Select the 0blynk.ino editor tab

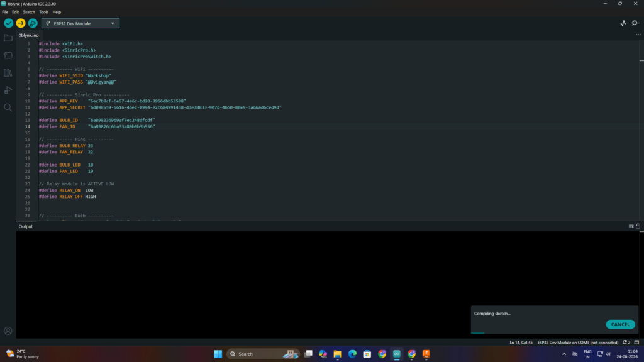pyautogui.click(x=28, y=35)
